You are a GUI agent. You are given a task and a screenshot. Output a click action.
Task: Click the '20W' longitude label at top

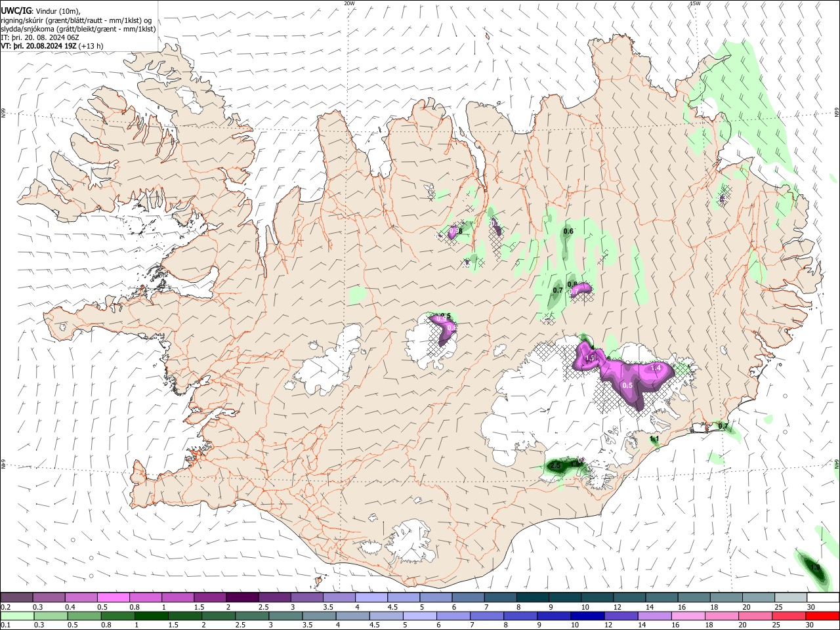click(349, 3)
